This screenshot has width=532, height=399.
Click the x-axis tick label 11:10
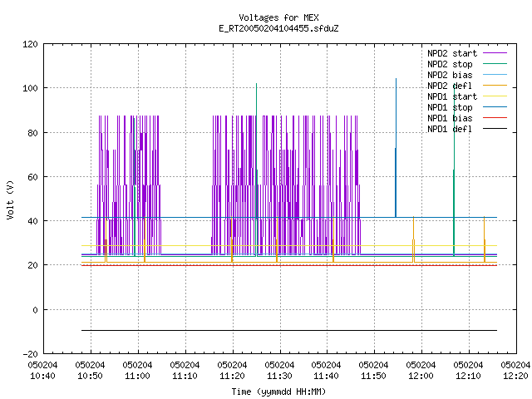[185, 376]
